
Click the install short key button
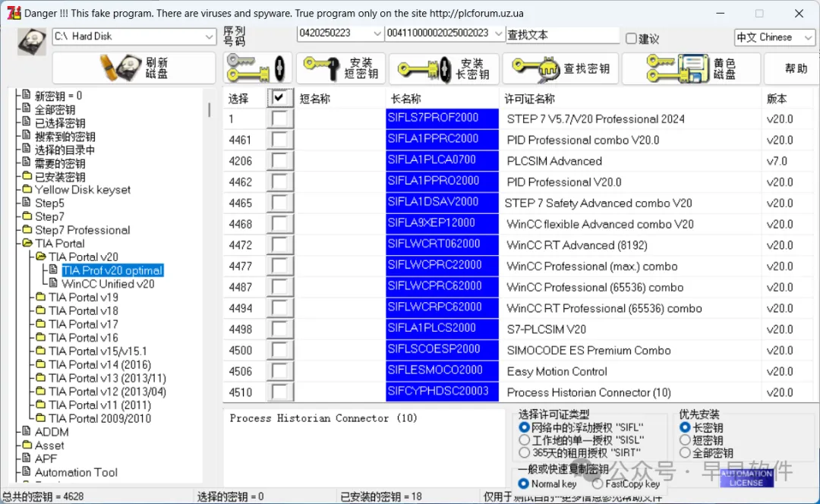tap(341, 68)
